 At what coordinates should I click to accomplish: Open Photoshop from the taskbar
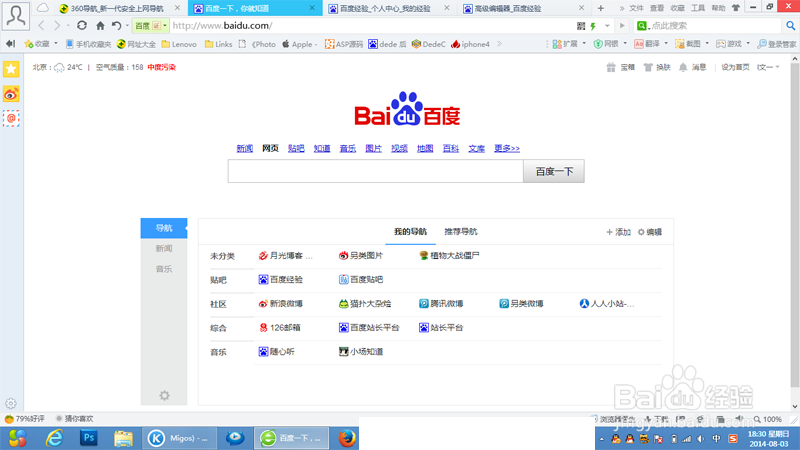pyautogui.click(x=89, y=438)
